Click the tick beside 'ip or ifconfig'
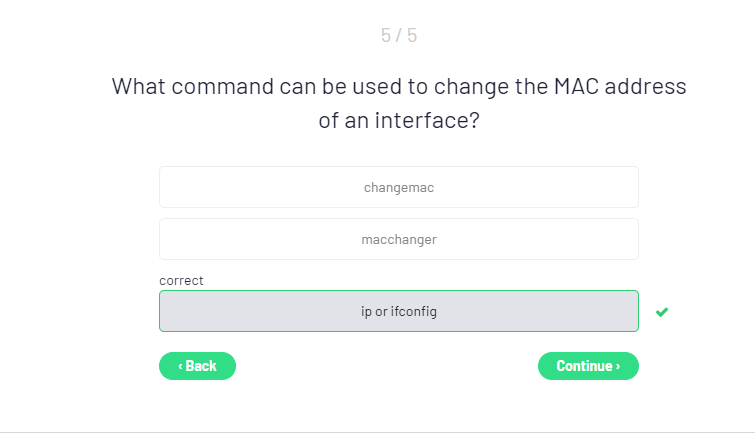This screenshot has width=755, height=448. pyautogui.click(x=661, y=312)
